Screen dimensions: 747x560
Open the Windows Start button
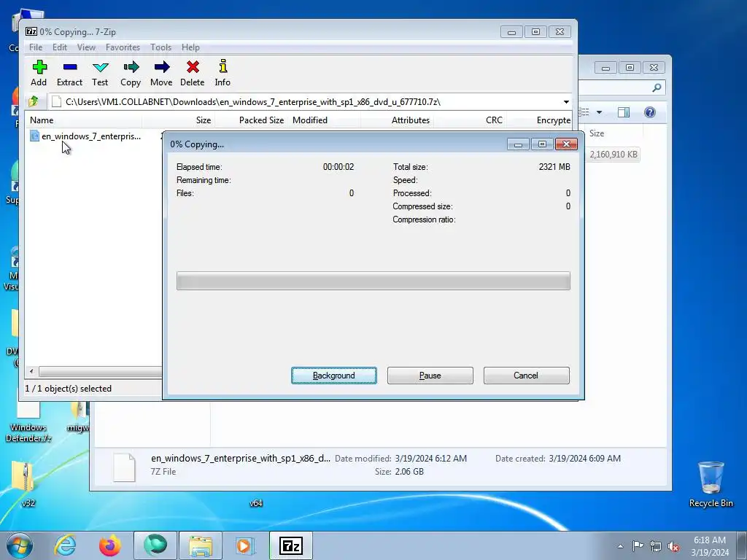click(x=20, y=545)
